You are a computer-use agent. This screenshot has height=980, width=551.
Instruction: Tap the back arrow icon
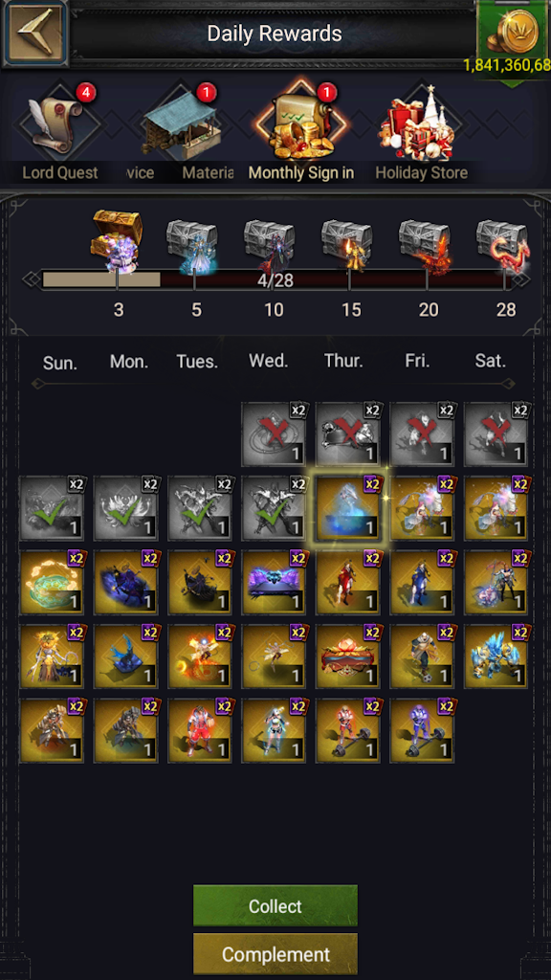coord(34,33)
